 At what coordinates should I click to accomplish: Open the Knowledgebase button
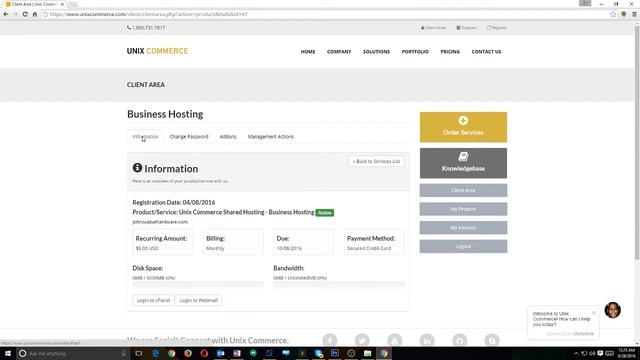coord(463,163)
